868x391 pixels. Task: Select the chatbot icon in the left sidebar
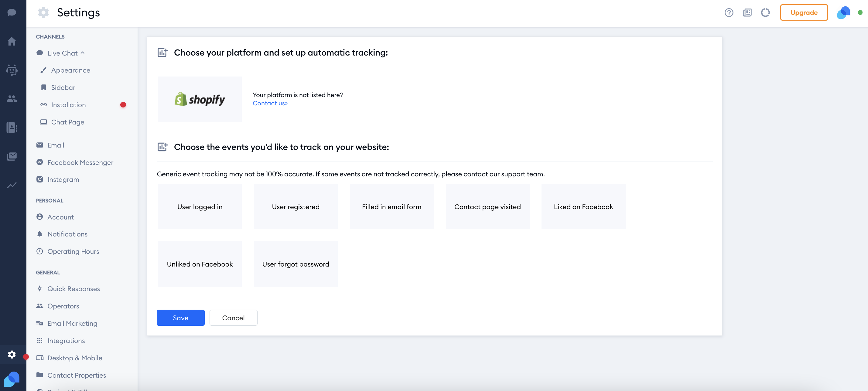point(12,70)
